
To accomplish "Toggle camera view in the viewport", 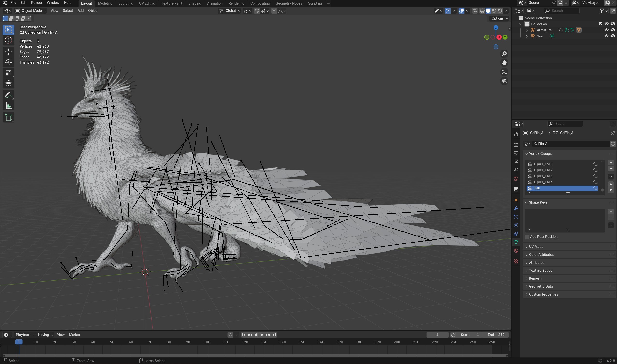I will (504, 72).
